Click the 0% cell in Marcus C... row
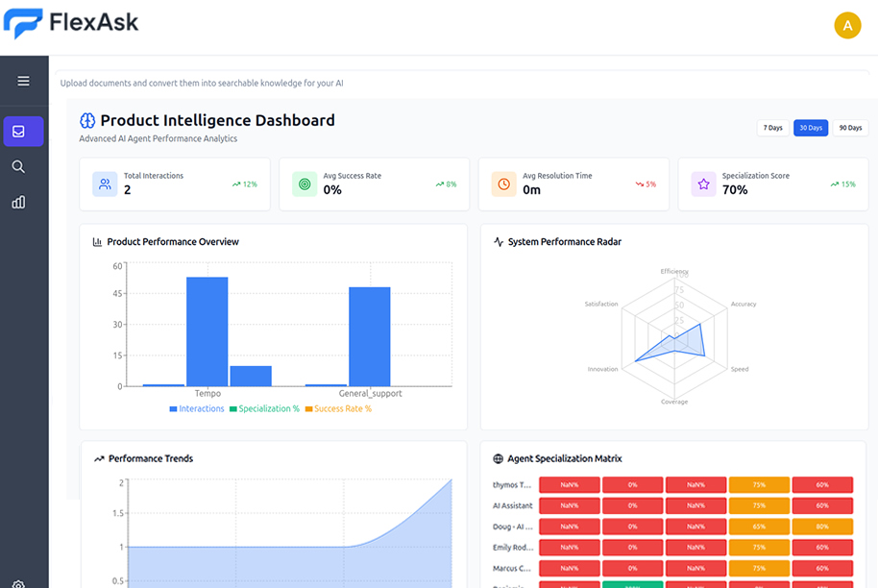 tap(633, 569)
